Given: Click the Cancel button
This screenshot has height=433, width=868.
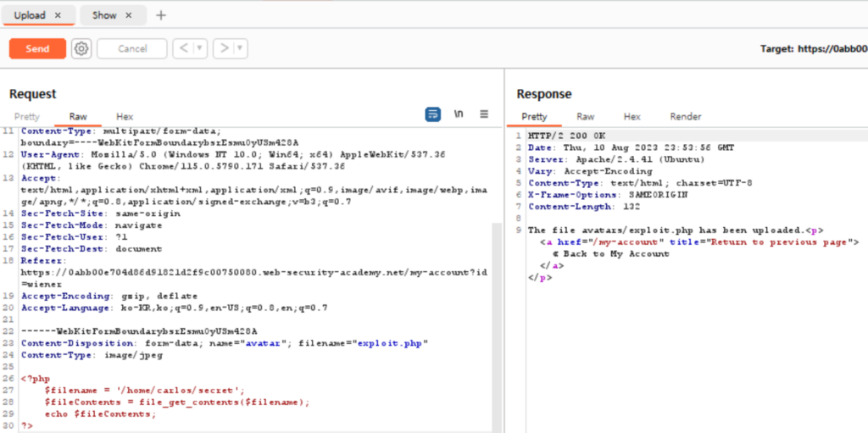Looking at the screenshot, I should (131, 49).
